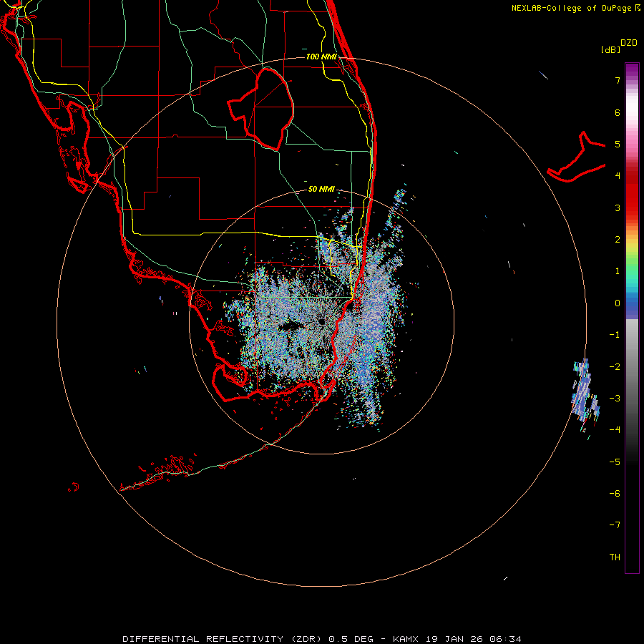Click the purple top of color bar
644x644 pixels.
pos(632,70)
